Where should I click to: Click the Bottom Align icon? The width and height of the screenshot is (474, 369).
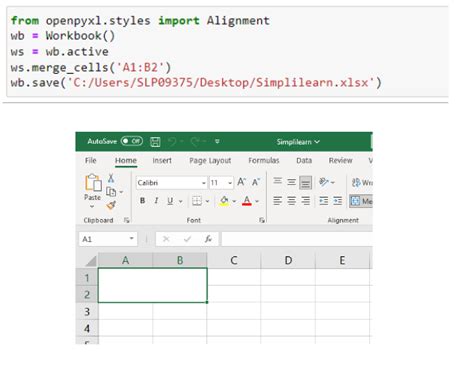[305, 182]
